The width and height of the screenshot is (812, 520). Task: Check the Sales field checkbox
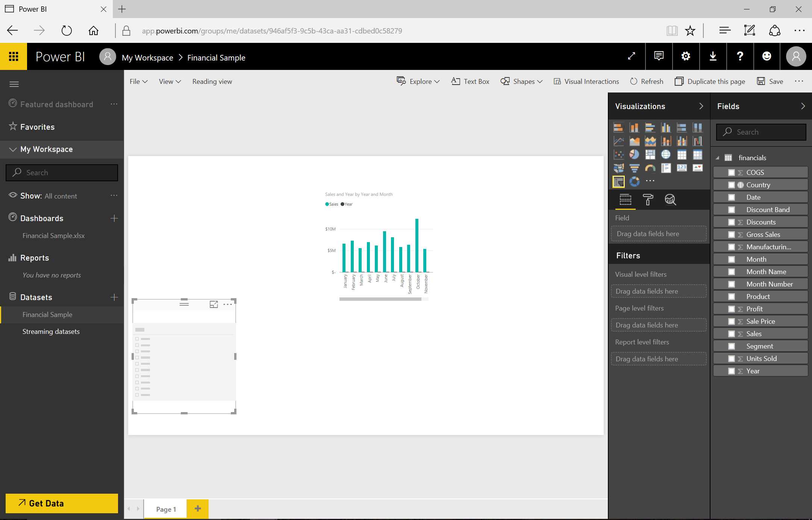click(x=732, y=334)
